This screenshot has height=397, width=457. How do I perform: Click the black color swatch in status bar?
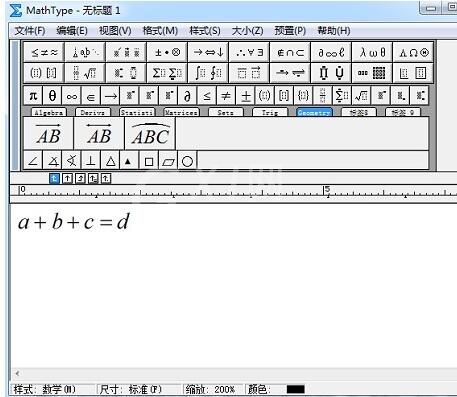(x=295, y=389)
